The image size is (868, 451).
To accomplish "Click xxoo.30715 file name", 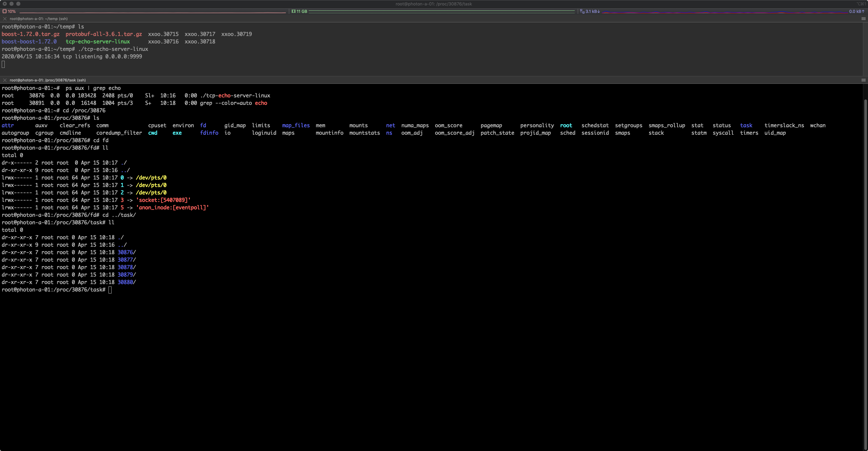I will (163, 34).
